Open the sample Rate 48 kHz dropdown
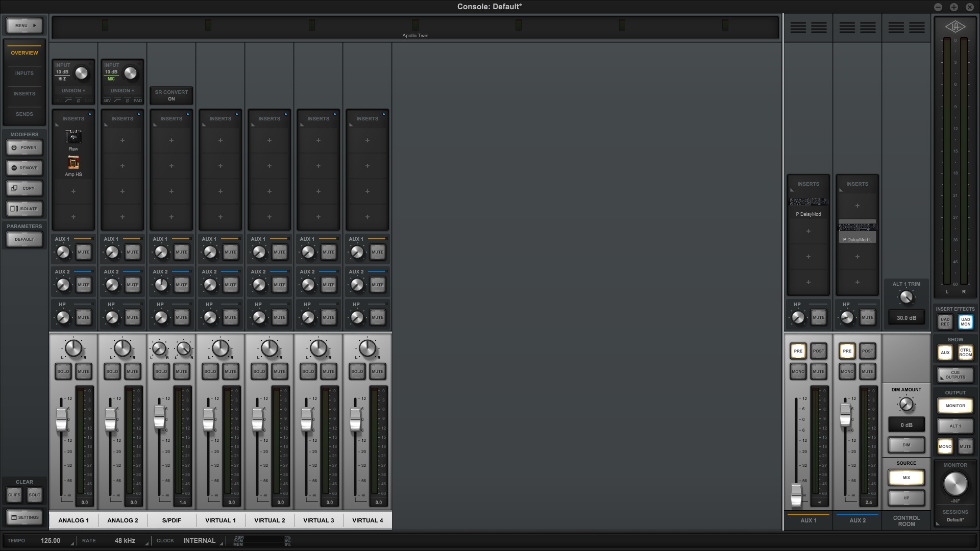Screen dimensions: 980x551 (125, 541)
